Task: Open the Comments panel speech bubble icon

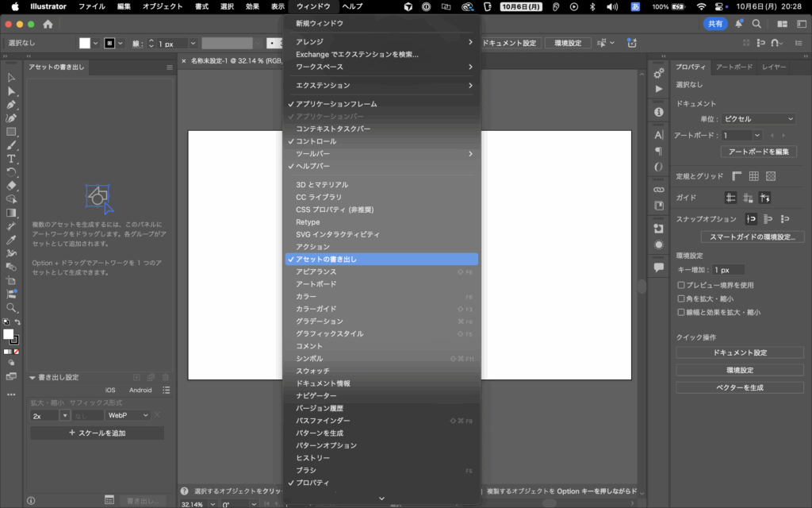Action: click(658, 268)
